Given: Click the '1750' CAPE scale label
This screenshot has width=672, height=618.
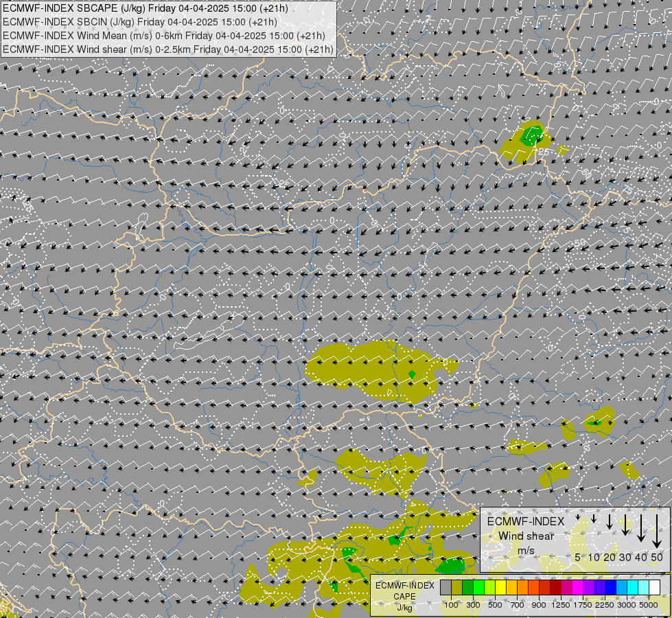Looking at the screenshot, I should coord(583,605).
